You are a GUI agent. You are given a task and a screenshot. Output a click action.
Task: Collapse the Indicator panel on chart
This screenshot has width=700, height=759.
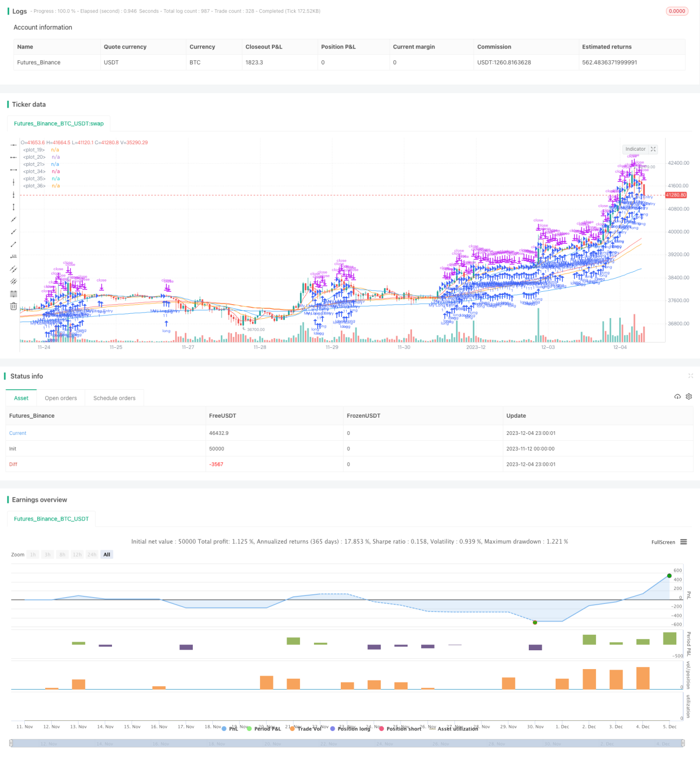coord(653,149)
